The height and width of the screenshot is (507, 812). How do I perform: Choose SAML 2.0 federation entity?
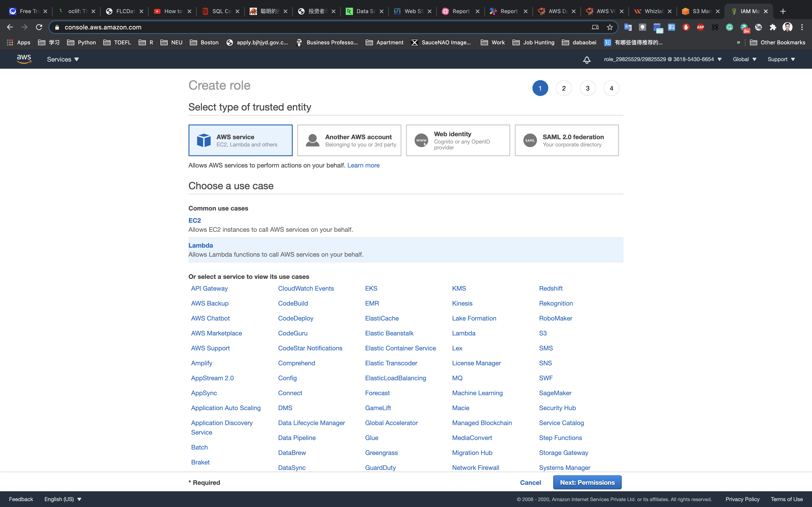point(566,140)
